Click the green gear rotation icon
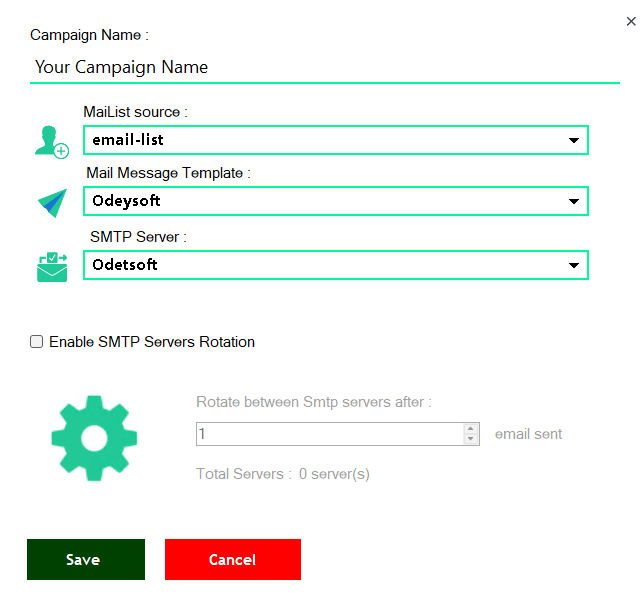The height and width of the screenshot is (606, 642). click(94, 438)
